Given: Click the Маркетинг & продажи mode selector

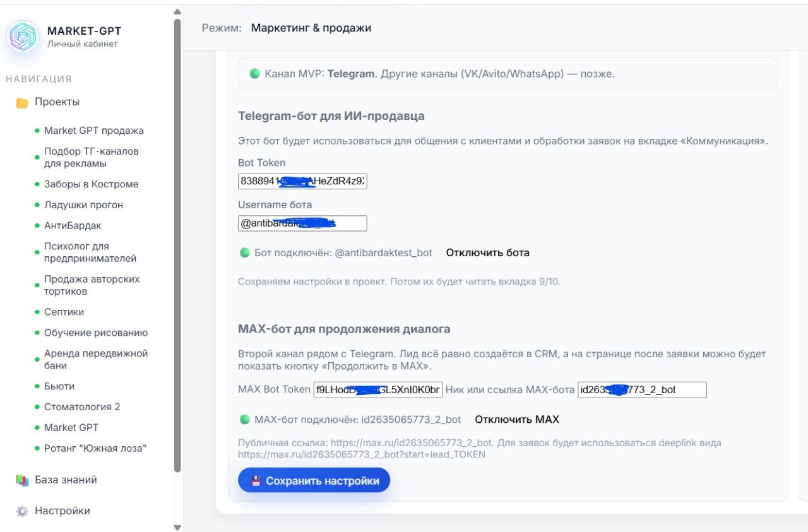Looking at the screenshot, I should 311,28.
